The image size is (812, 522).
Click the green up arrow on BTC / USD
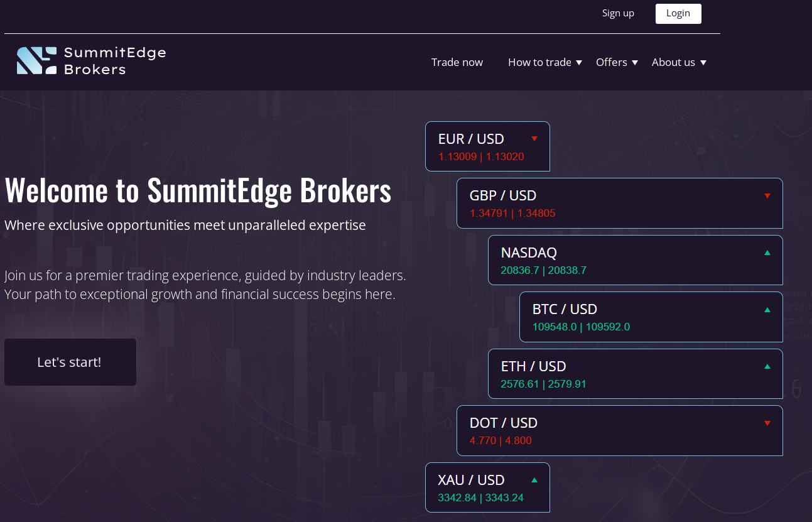pos(767,310)
